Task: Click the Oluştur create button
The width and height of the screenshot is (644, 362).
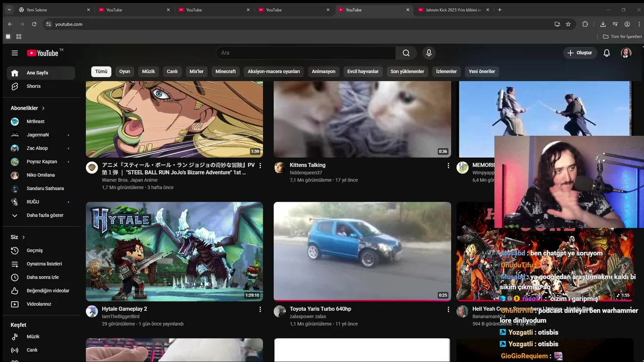Action: point(580,53)
